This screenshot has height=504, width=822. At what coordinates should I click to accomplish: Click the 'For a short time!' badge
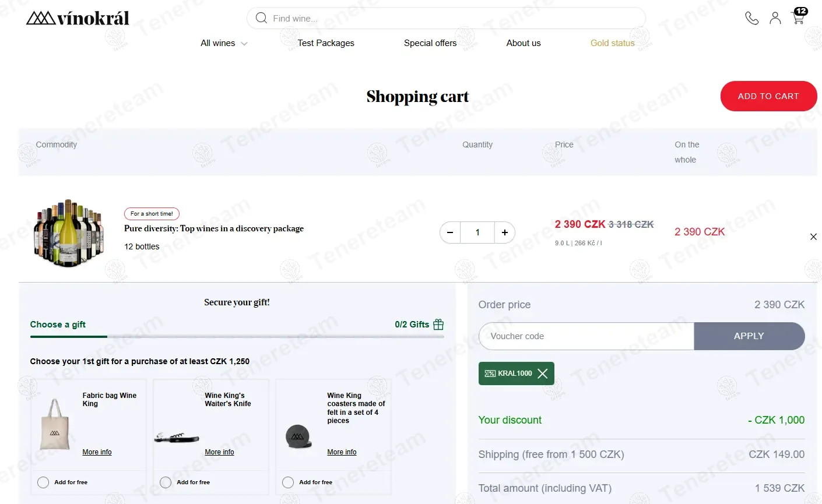(152, 214)
